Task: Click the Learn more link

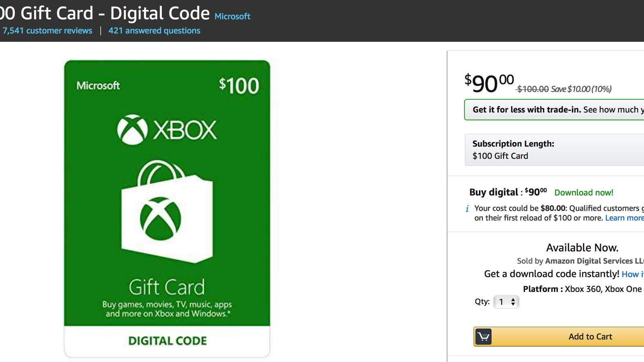Action: tap(624, 218)
